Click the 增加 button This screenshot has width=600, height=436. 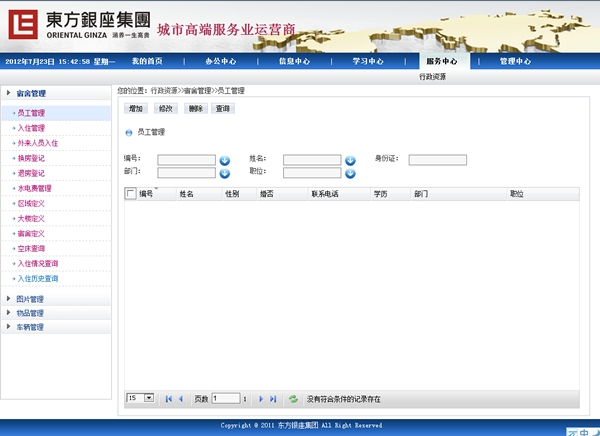click(135, 109)
